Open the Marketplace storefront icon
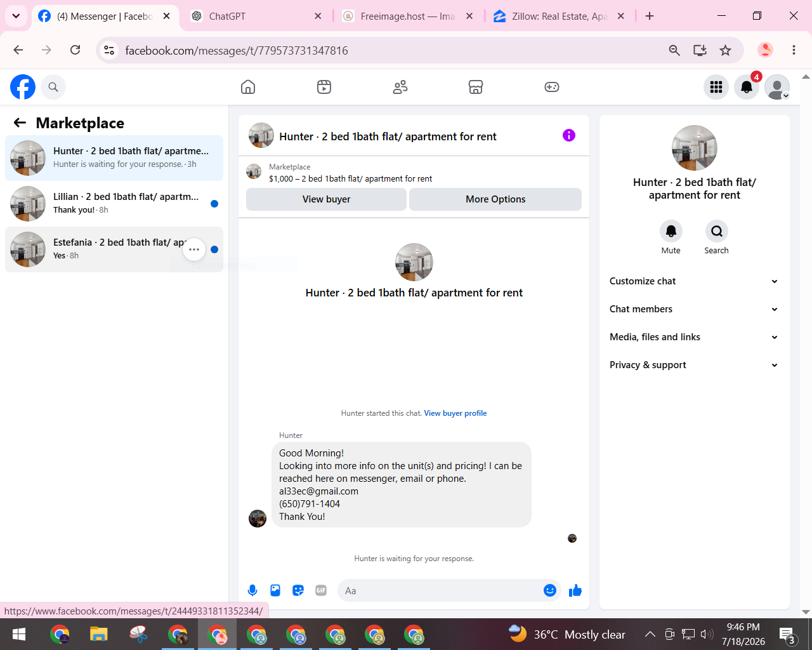 (x=476, y=87)
